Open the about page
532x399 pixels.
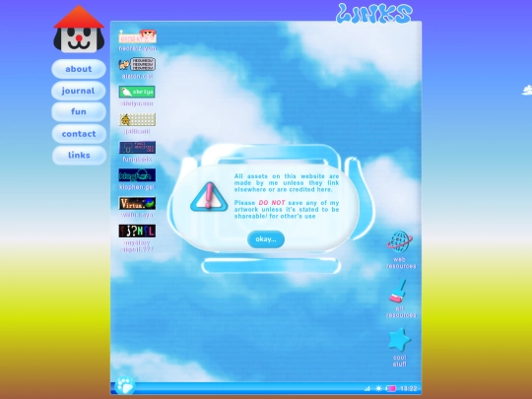tap(79, 69)
